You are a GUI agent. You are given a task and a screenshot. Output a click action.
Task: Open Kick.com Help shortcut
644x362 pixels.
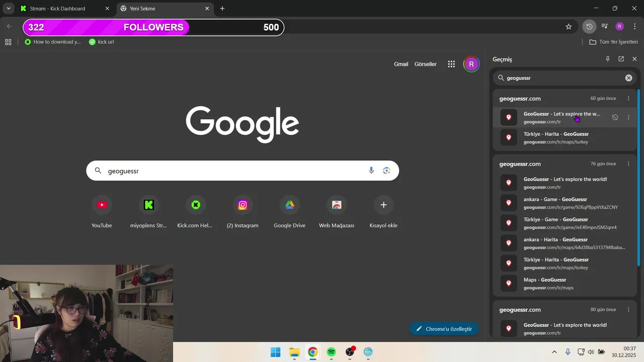195,211
